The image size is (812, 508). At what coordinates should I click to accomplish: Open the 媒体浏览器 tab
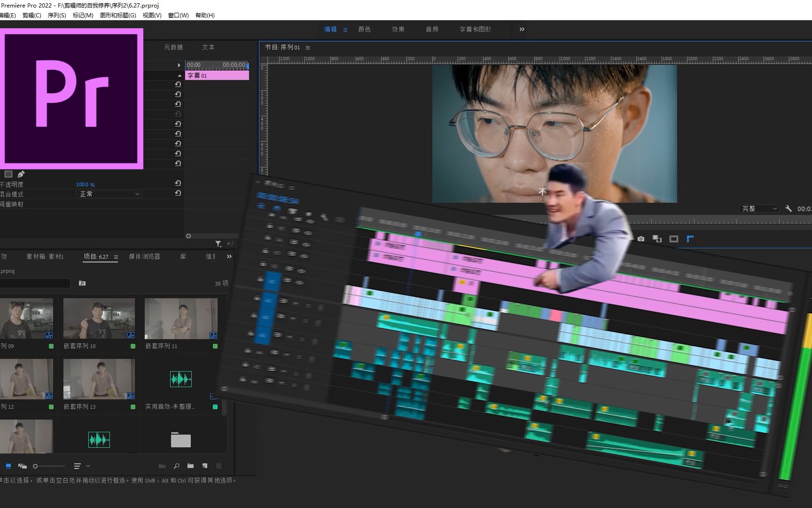tap(144, 256)
